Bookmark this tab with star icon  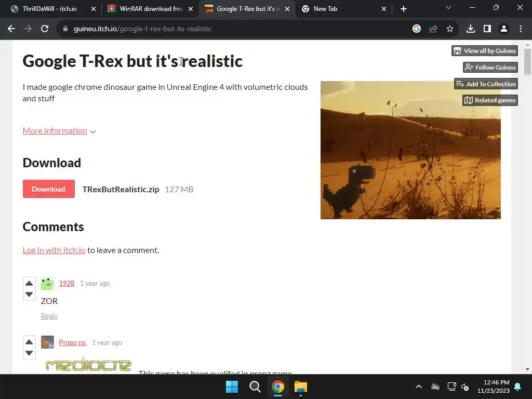450,29
